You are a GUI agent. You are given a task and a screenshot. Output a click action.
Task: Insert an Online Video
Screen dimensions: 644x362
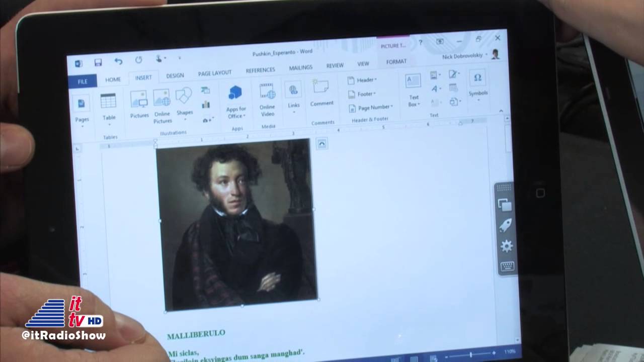coord(267,100)
